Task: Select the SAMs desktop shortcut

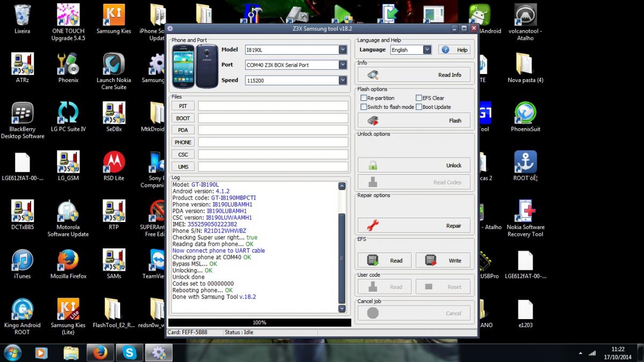Action: pos(114,264)
